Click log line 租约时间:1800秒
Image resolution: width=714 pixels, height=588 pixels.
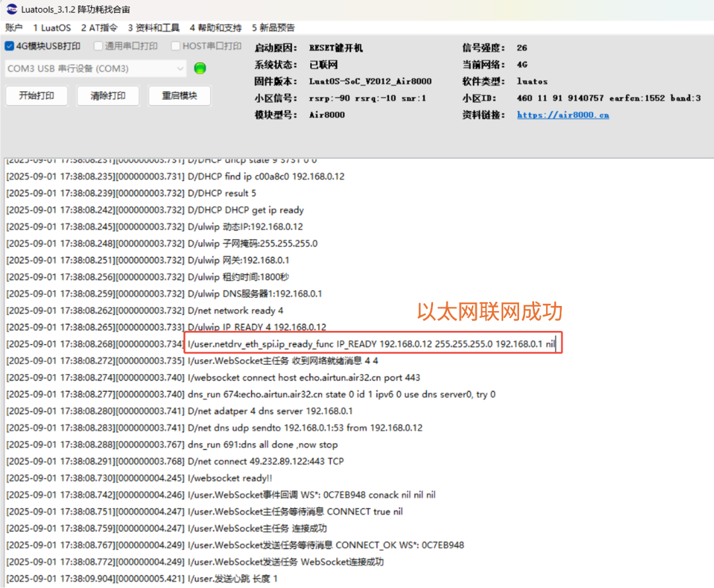[x=147, y=277]
